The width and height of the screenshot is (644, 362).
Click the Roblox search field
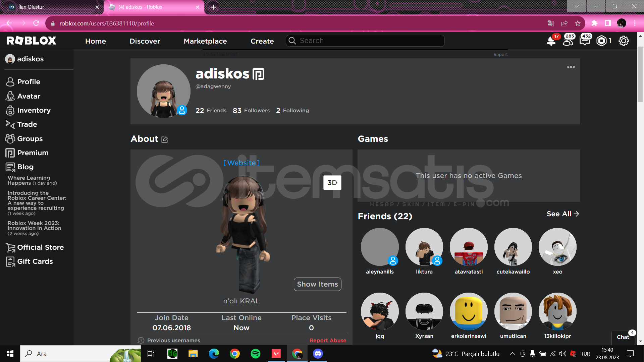[366, 41]
